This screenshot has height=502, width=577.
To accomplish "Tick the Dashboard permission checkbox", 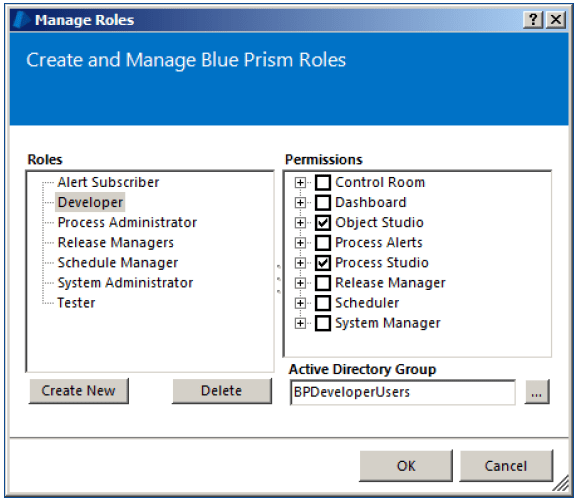I will pos(323,202).
